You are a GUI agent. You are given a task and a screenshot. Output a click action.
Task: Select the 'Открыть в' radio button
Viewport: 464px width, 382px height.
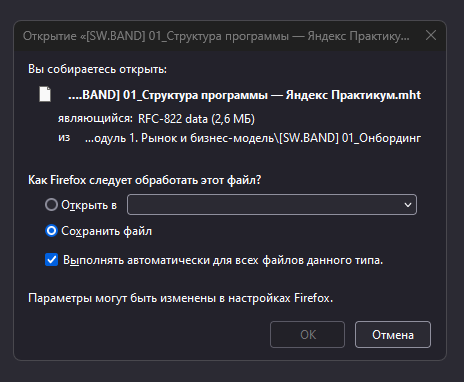click(x=51, y=205)
